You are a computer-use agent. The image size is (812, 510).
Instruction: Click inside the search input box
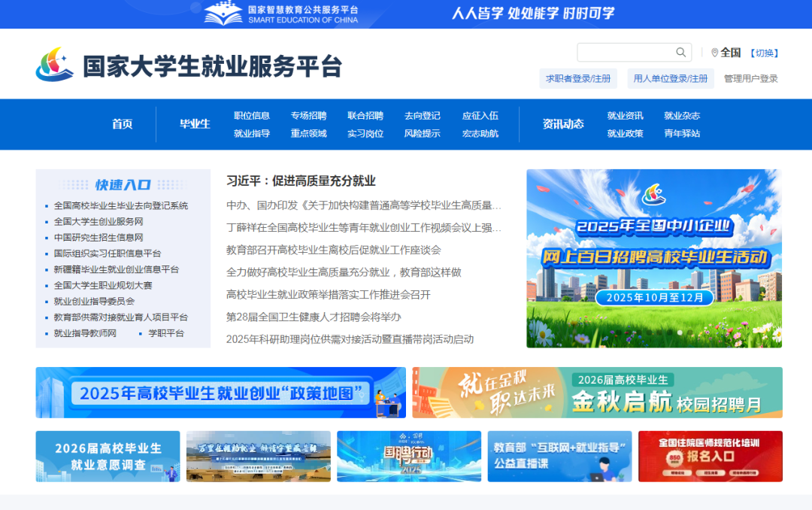[x=624, y=53]
